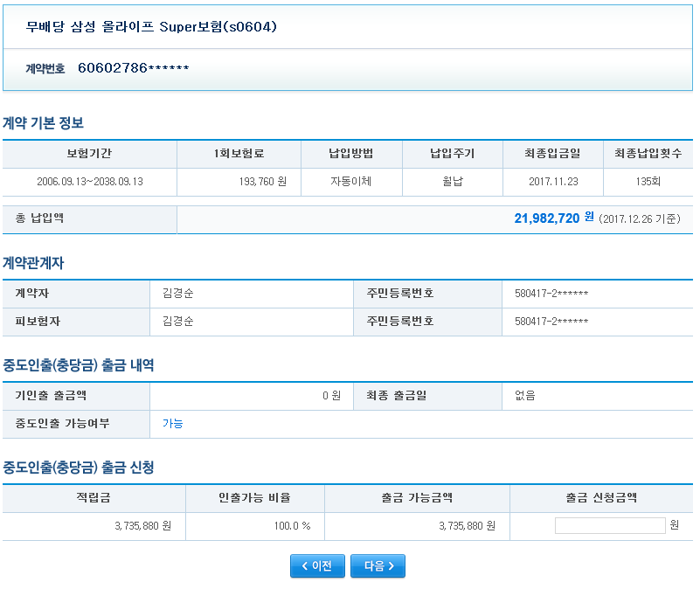Click the total paid amount 21,982,720 원

[553, 218]
